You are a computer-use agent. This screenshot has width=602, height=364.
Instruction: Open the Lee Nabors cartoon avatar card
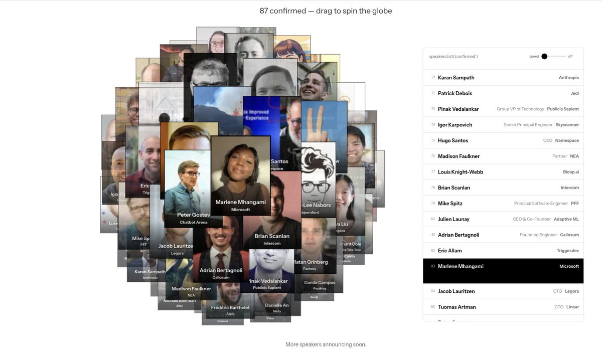[x=319, y=180]
